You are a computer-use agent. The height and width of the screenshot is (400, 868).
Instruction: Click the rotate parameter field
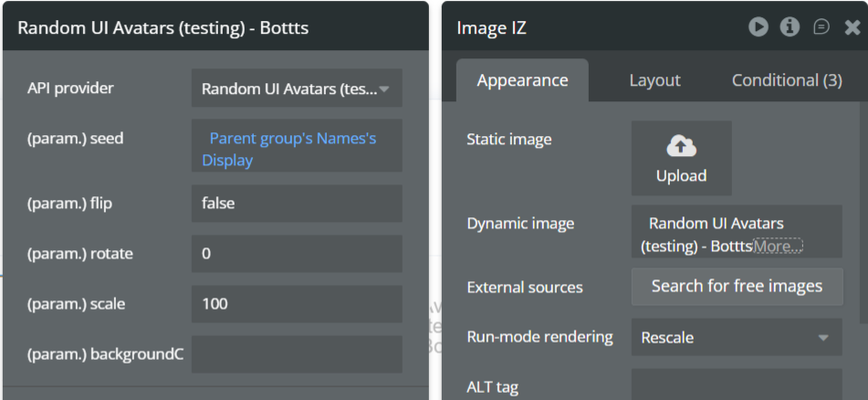pos(297,254)
